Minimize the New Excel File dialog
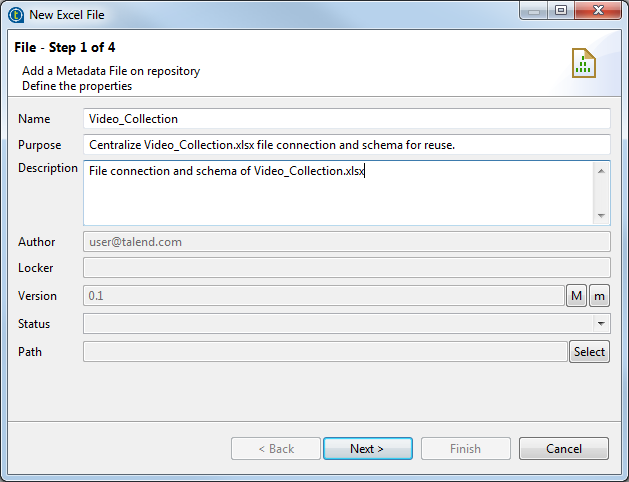This screenshot has width=629, height=482. tap(535, 14)
